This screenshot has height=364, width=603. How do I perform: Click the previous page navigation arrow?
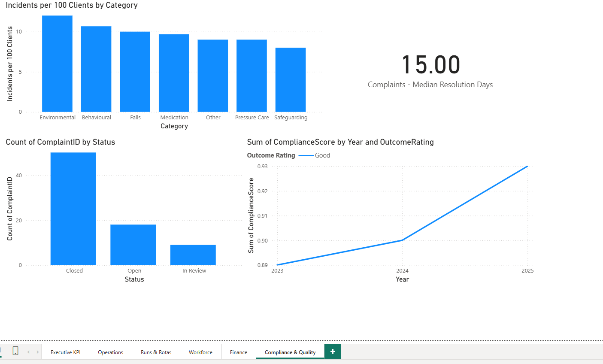[29, 351]
